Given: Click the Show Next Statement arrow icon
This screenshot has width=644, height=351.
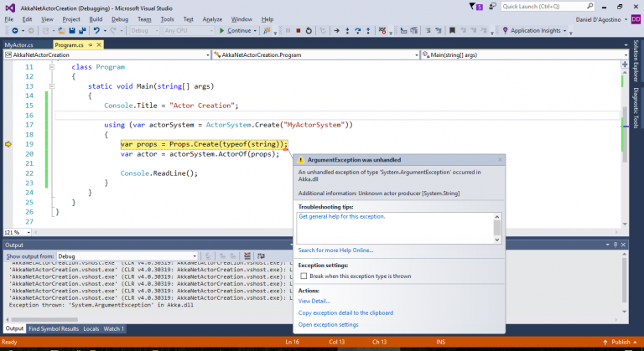Looking at the screenshot, I should [336, 31].
